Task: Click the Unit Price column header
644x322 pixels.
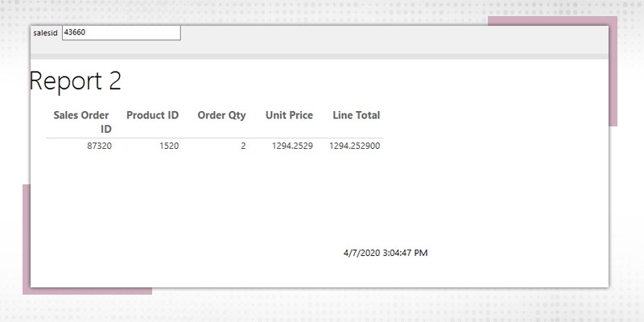Action: (x=289, y=115)
